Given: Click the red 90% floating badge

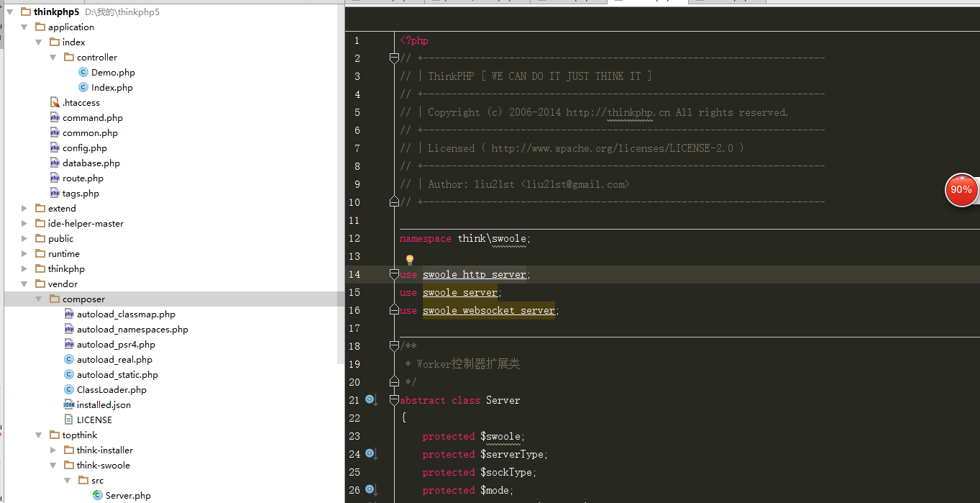Looking at the screenshot, I should (x=961, y=190).
